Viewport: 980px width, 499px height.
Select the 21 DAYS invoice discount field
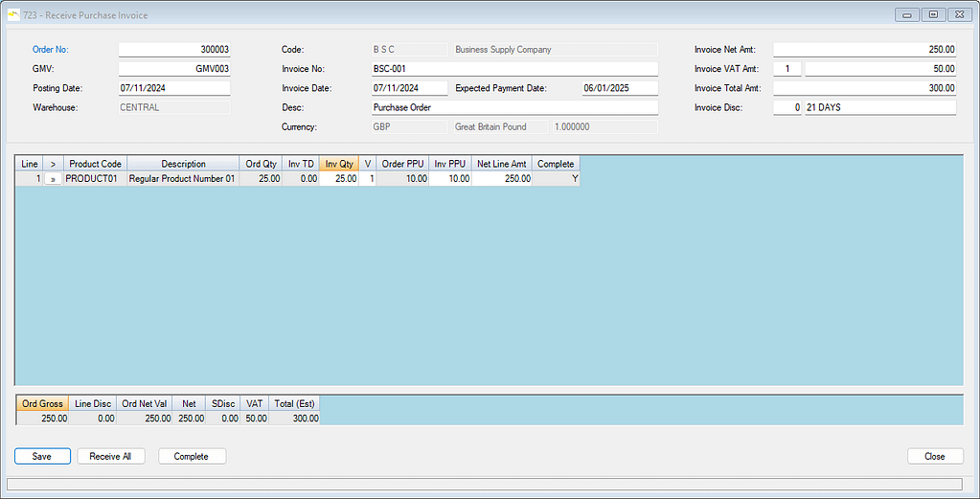pos(879,107)
